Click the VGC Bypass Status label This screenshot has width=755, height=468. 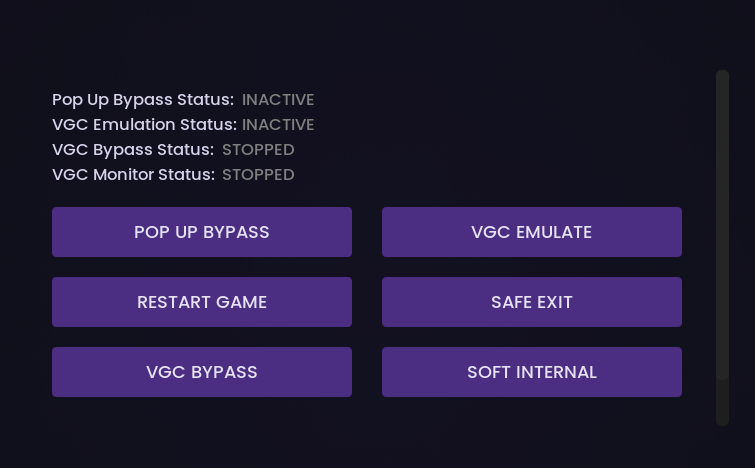(x=133, y=150)
